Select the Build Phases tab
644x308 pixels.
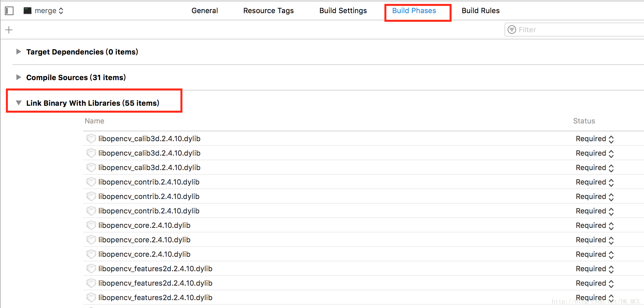point(414,11)
